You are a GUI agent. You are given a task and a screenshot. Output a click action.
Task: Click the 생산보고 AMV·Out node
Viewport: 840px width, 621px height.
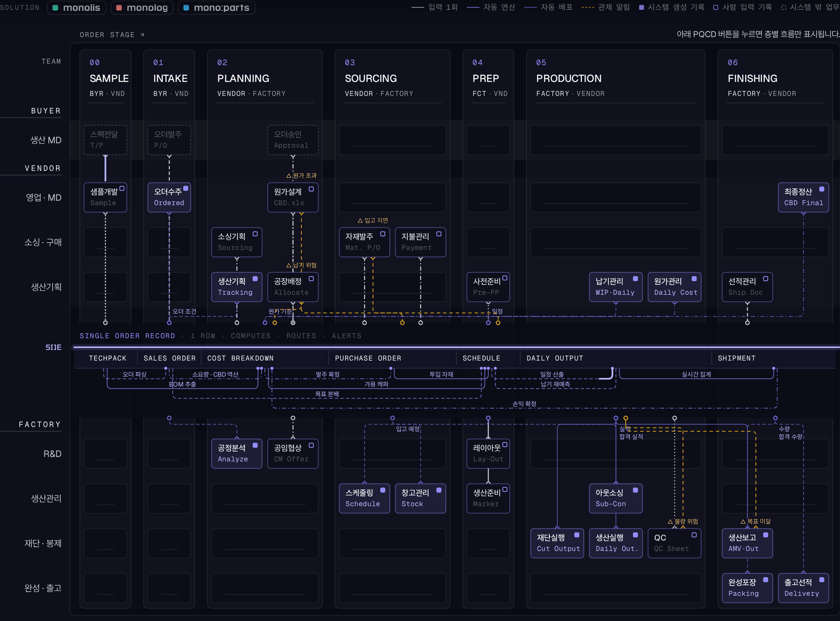(x=747, y=543)
